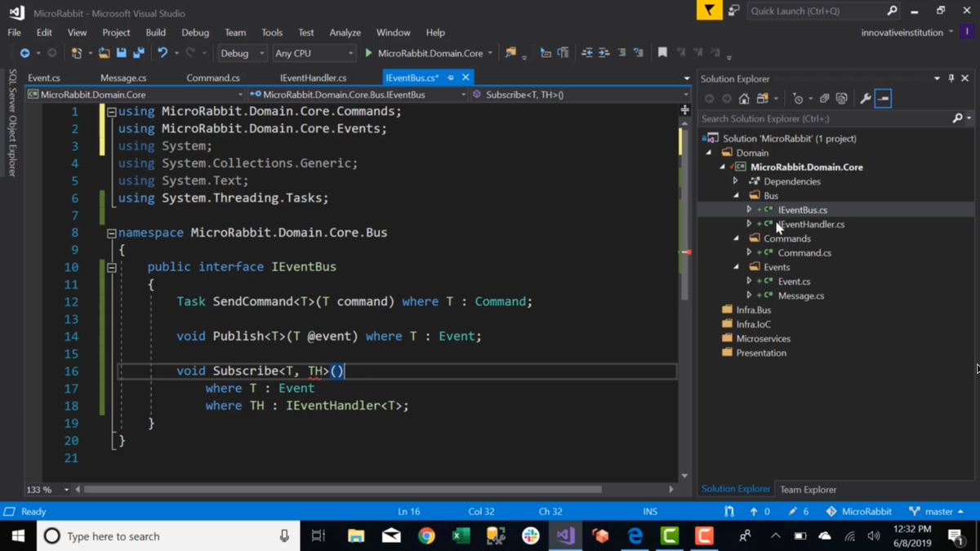
Task: Click the Home icon in Solution Explorer
Action: pyautogui.click(x=744, y=99)
